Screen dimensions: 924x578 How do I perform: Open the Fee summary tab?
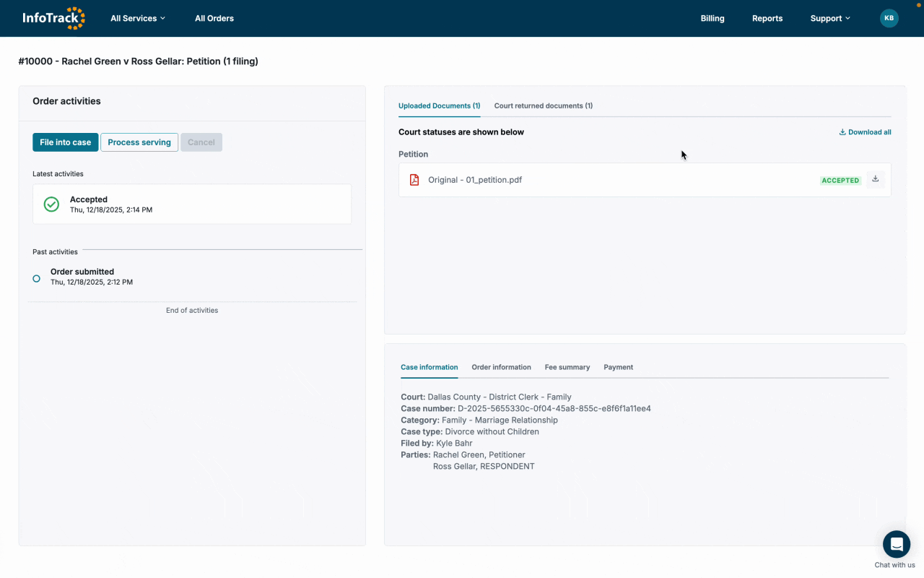click(567, 367)
